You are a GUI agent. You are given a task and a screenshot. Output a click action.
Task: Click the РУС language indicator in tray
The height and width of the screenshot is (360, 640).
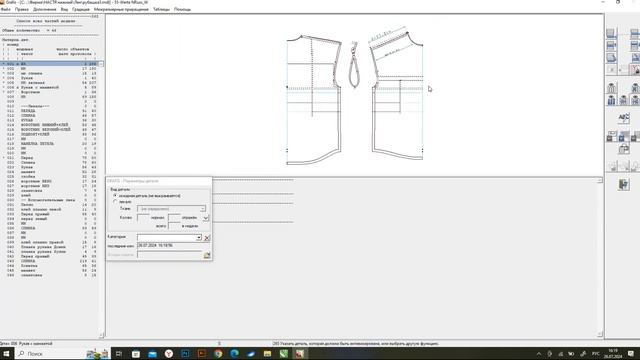(x=596, y=353)
